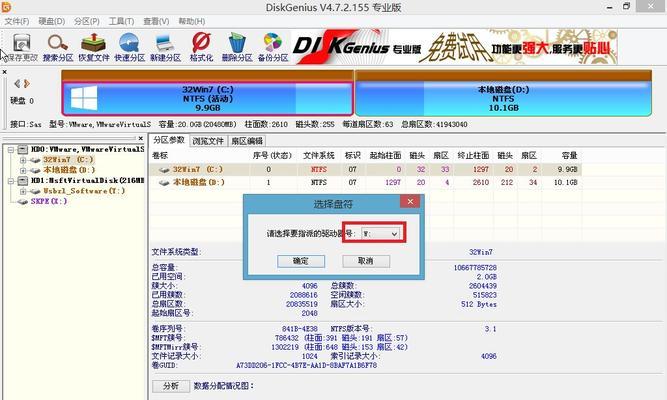Click the drive icon of 本地磁盘(D:) table row

[x=164, y=183]
